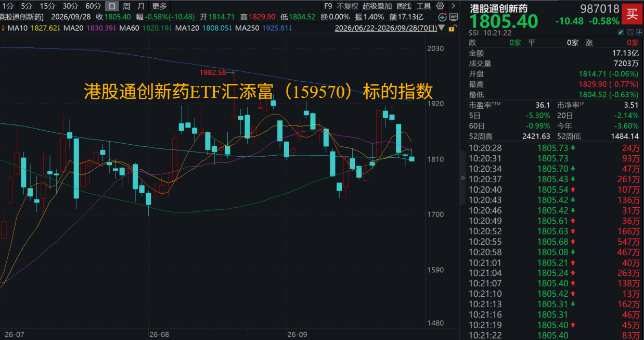Select the 日 daily chart tab

click(112, 6)
